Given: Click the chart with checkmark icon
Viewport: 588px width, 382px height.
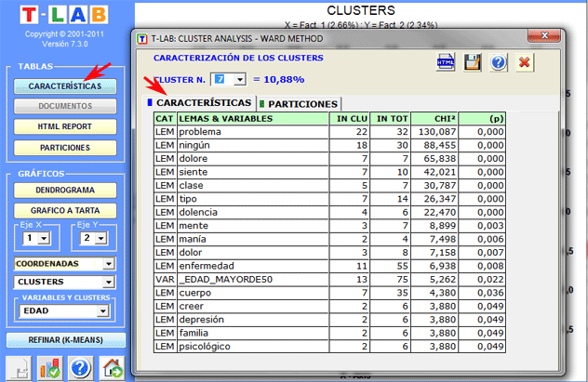Looking at the screenshot, I should [x=50, y=368].
